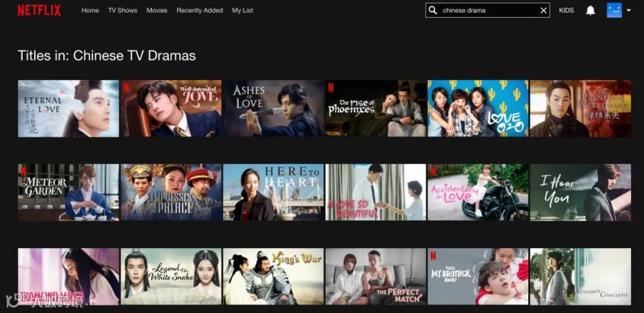Switch to KIDS mode
Image resolution: width=644 pixels, height=313 pixels.
click(566, 10)
